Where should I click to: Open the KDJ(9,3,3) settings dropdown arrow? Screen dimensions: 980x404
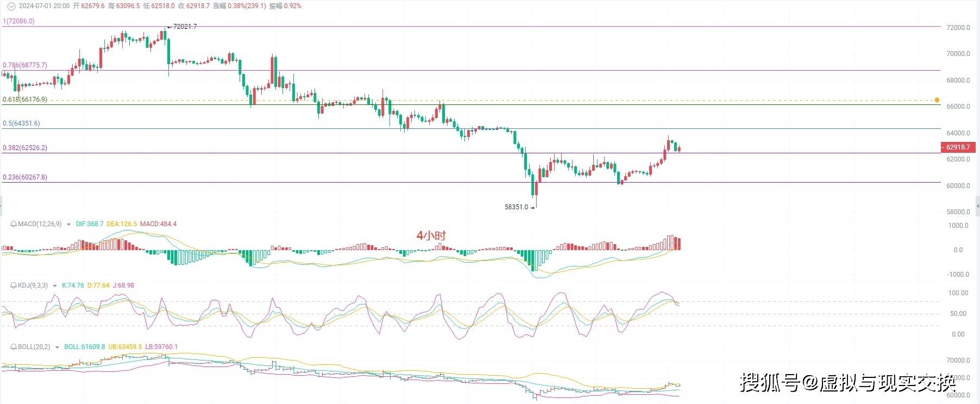55,286
